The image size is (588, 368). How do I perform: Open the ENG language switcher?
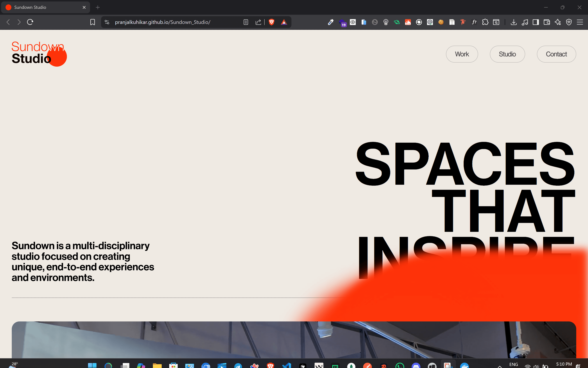(514, 365)
